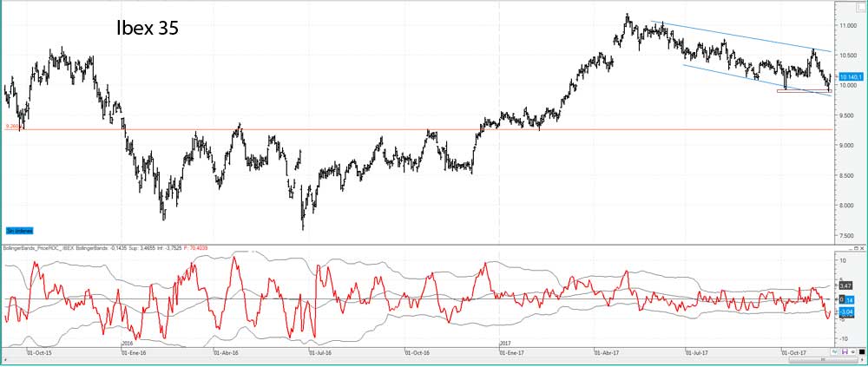Click the scrollbar right arrow
The image size is (868, 367).
tap(862, 360)
